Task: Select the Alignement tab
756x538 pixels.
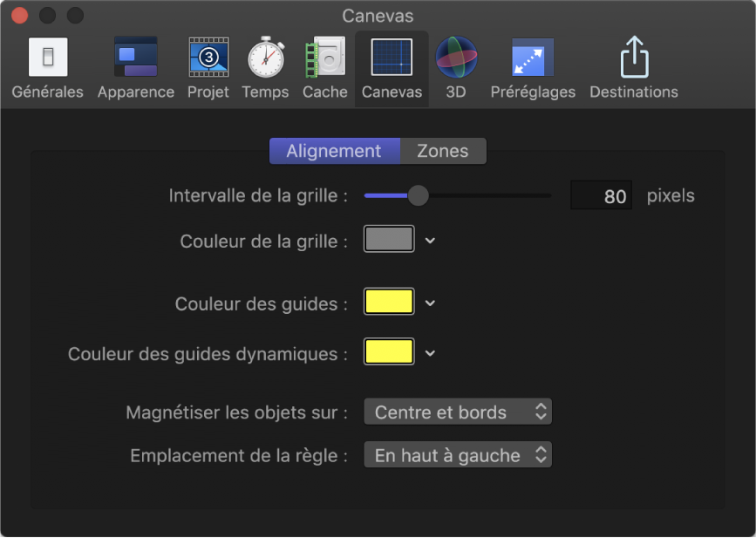Action: (335, 151)
